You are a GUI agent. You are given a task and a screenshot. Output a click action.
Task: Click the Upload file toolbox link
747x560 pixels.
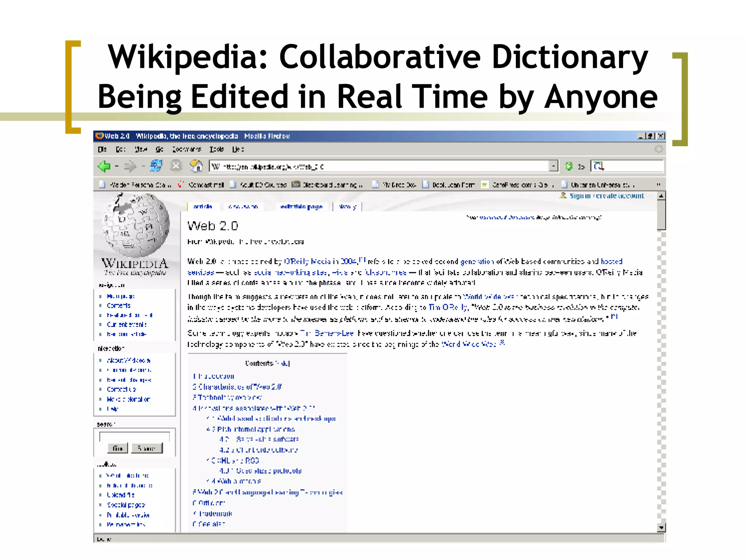(120, 495)
